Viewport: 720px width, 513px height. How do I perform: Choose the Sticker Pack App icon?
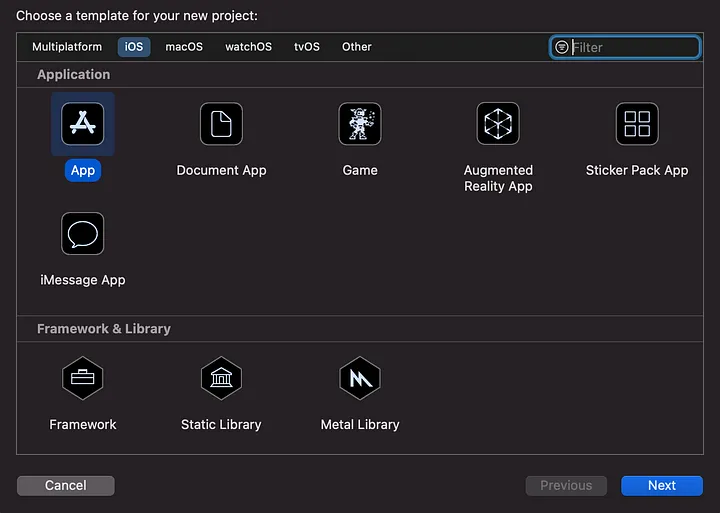point(637,124)
